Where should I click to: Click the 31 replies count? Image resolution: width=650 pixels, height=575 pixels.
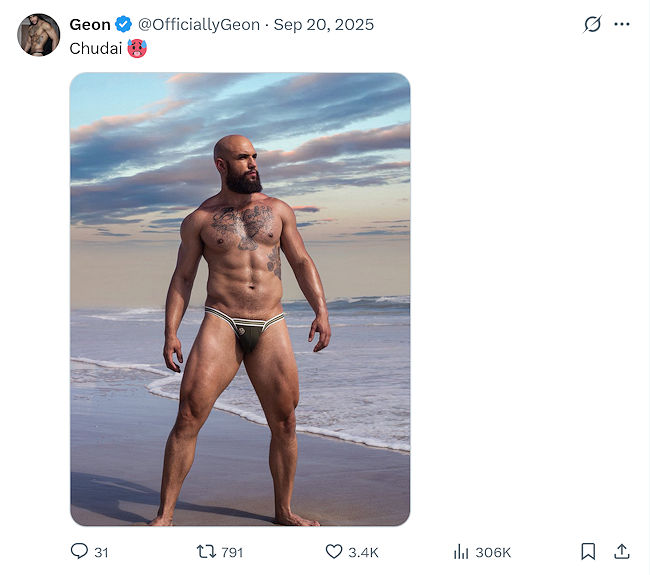pyautogui.click(x=101, y=552)
